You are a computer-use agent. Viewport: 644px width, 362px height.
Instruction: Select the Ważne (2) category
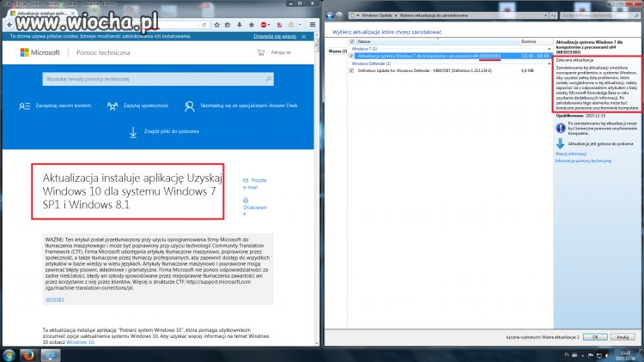click(337, 51)
